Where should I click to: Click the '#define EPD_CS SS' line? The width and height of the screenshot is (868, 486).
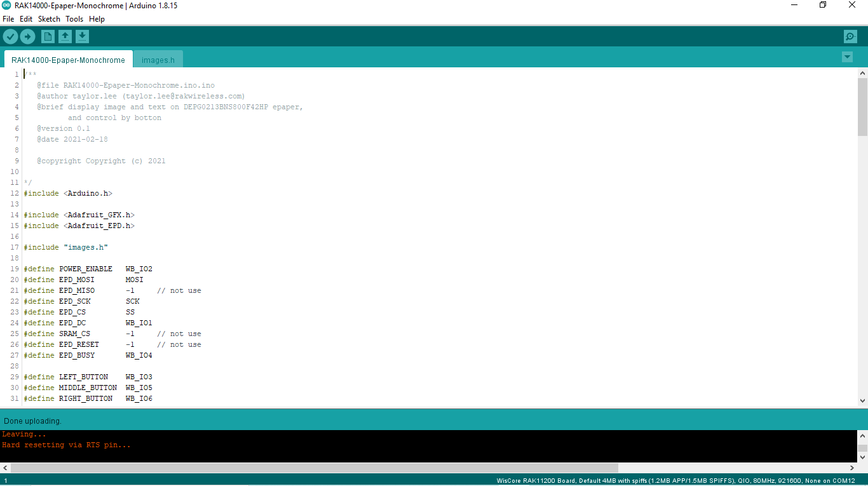79,312
